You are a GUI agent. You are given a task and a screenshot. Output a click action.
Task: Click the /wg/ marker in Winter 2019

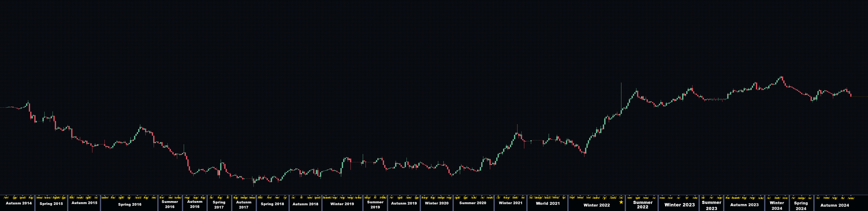[350, 198]
